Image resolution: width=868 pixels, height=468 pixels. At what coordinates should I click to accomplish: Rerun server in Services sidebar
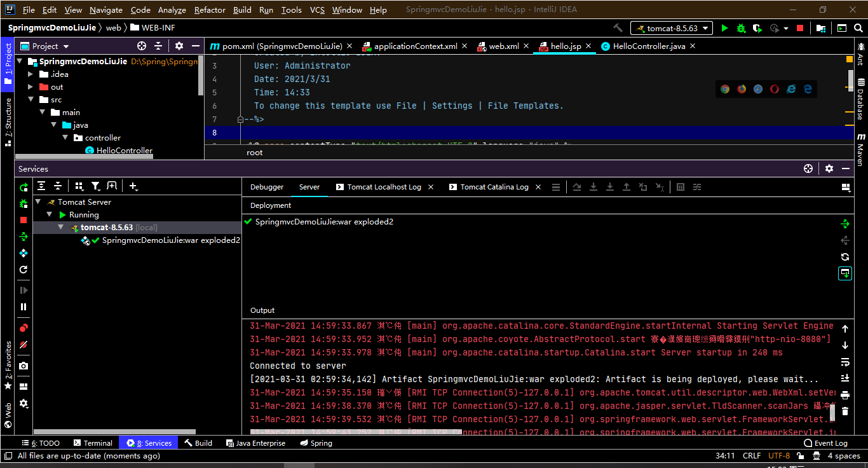click(x=24, y=187)
